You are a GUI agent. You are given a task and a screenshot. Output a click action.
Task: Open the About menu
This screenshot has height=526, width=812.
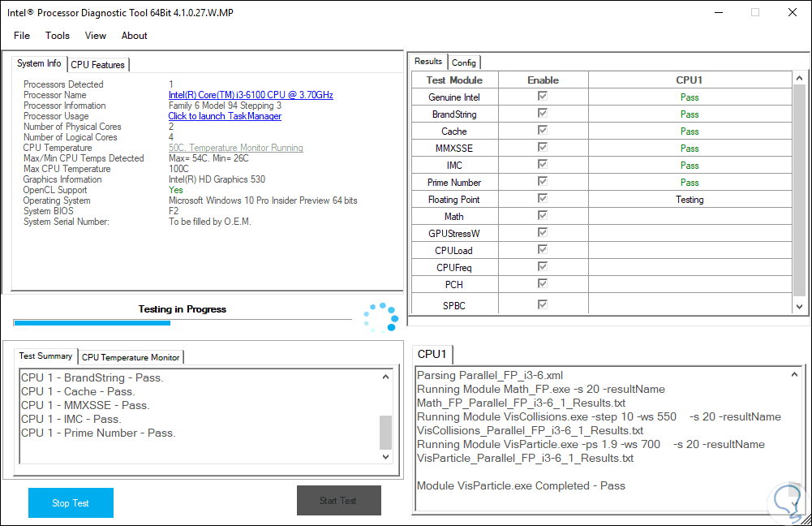pos(134,35)
